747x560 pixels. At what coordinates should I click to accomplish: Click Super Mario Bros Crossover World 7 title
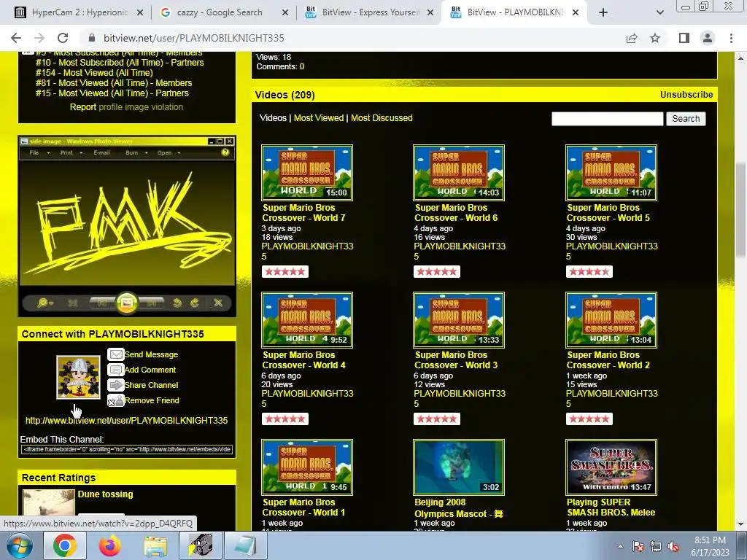tap(303, 213)
